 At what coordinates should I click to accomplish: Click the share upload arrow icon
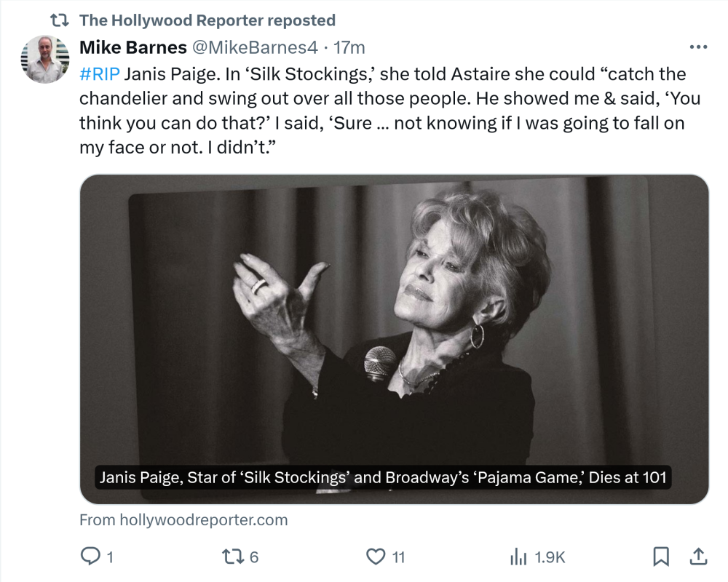698,557
